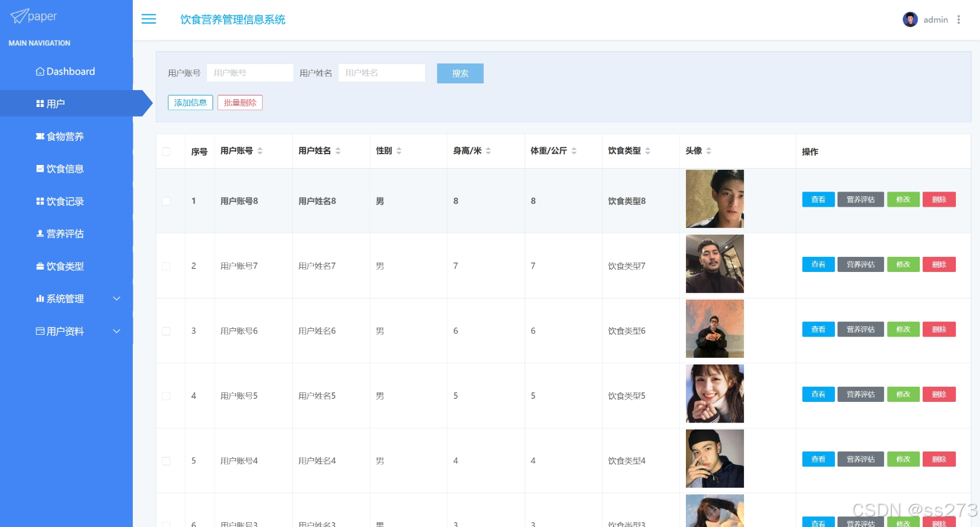The image size is (980, 527).
Task: Check the row checkbox for 用户账号5
Action: tap(166, 396)
